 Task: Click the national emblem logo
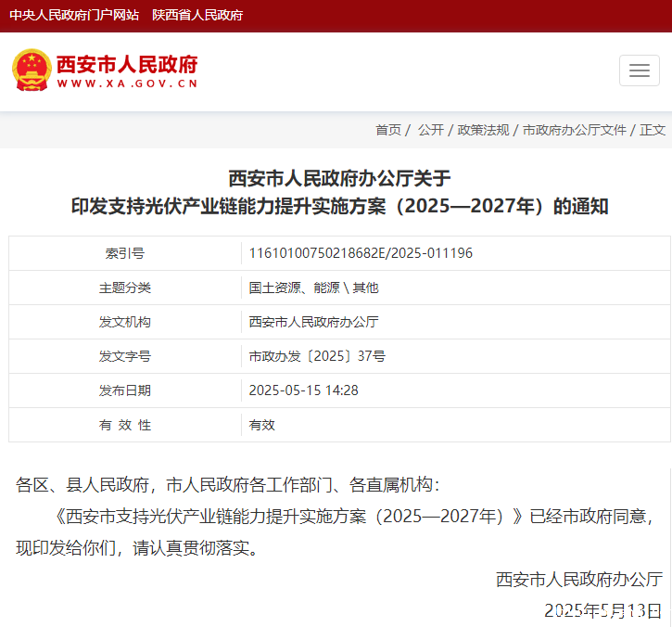32,70
